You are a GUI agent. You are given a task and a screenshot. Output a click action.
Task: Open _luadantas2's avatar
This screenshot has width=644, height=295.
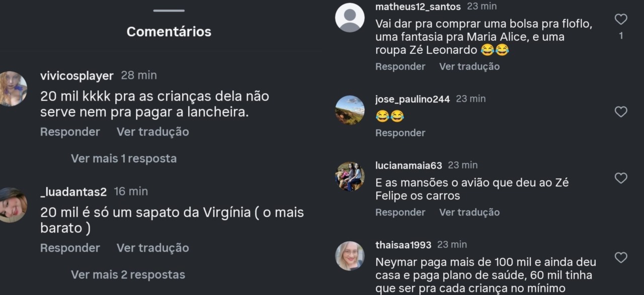[12, 205]
